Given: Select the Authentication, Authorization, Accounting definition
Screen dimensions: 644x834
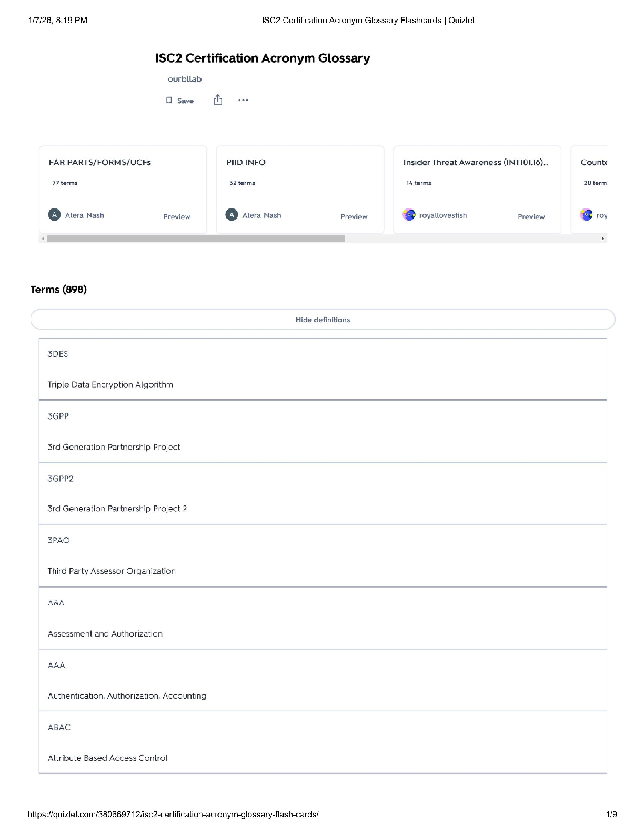Looking at the screenshot, I should point(127,696).
